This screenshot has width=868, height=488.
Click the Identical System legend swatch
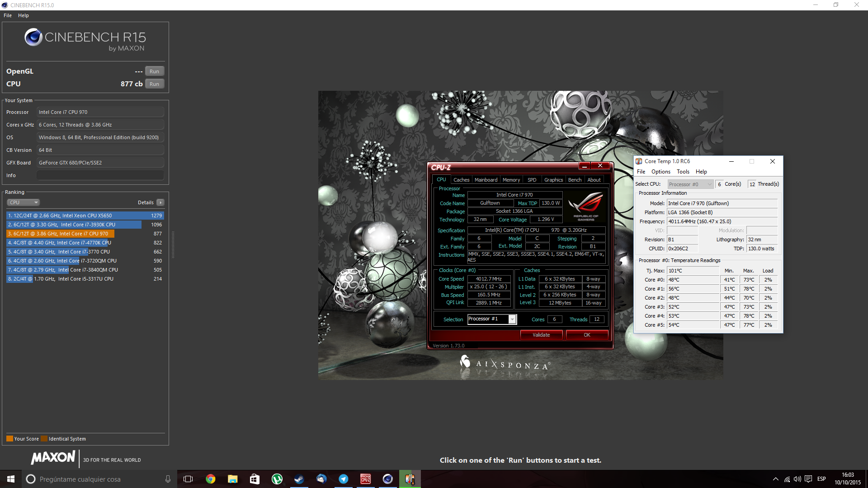click(x=44, y=439)
